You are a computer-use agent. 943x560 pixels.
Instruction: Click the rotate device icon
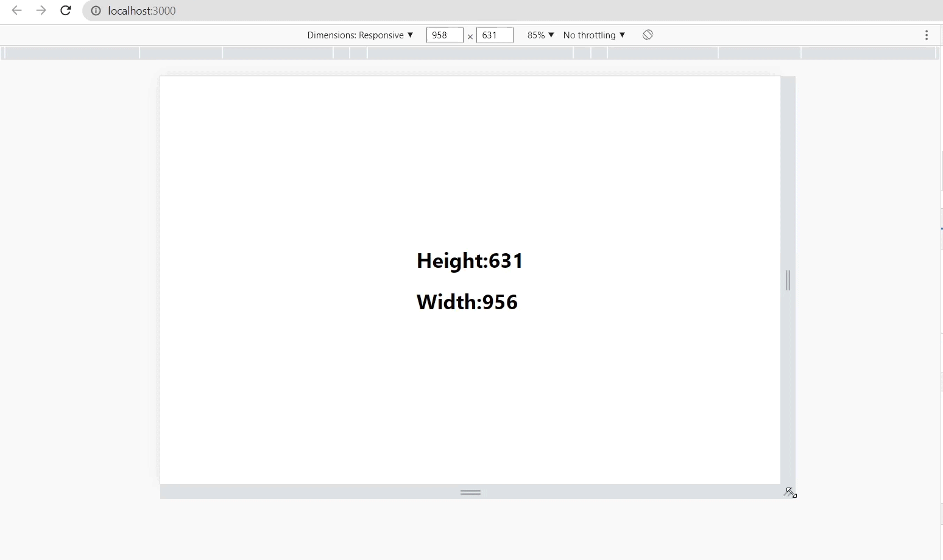pos(648,35)
